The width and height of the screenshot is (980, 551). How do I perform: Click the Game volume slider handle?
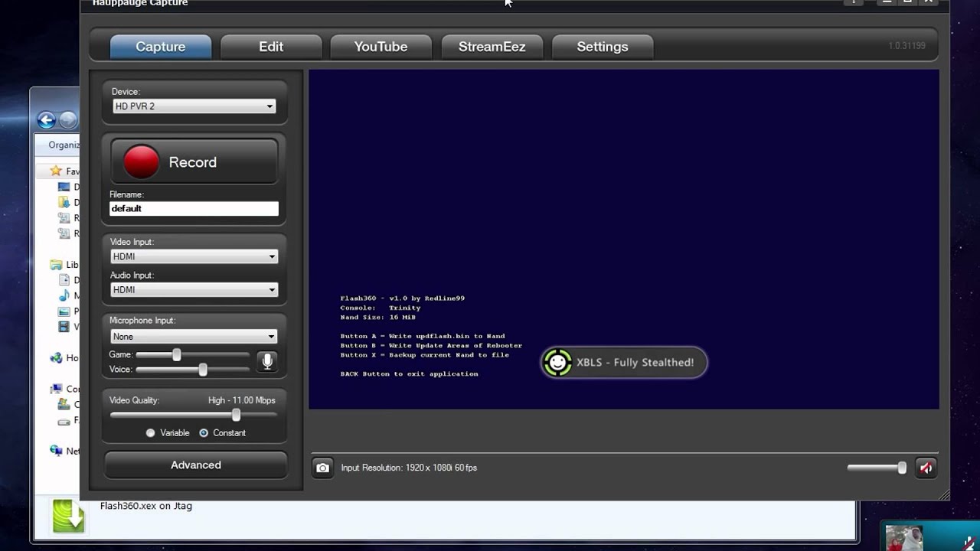(x=177, y=354)
